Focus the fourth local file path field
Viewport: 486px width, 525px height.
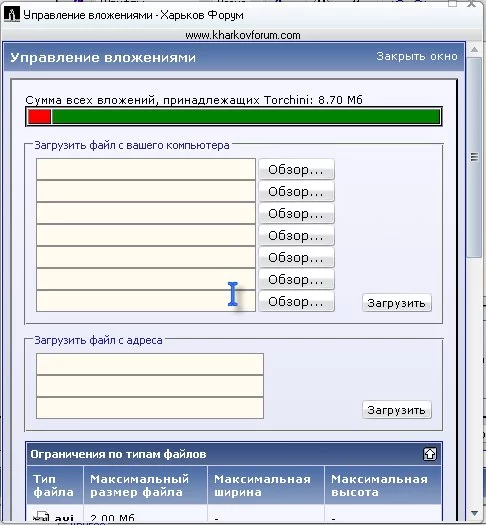[x=146, y=236]
